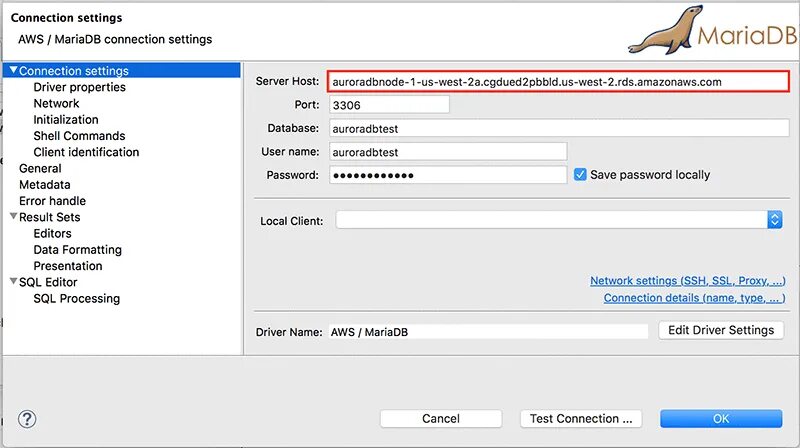Click the help question mark icon

(x=27, y=419)
